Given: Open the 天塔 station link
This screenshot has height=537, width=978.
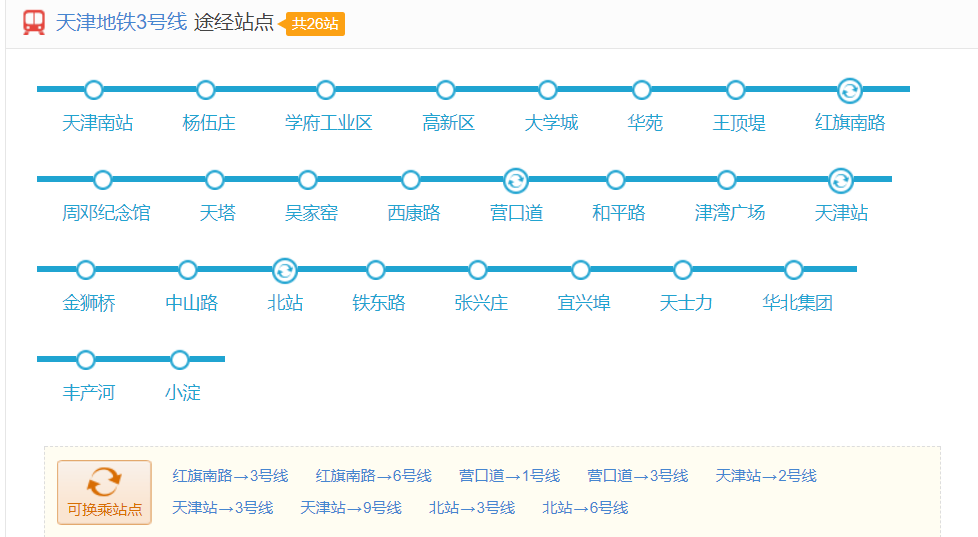Looking at the screenshot, I should coord(218,213).
